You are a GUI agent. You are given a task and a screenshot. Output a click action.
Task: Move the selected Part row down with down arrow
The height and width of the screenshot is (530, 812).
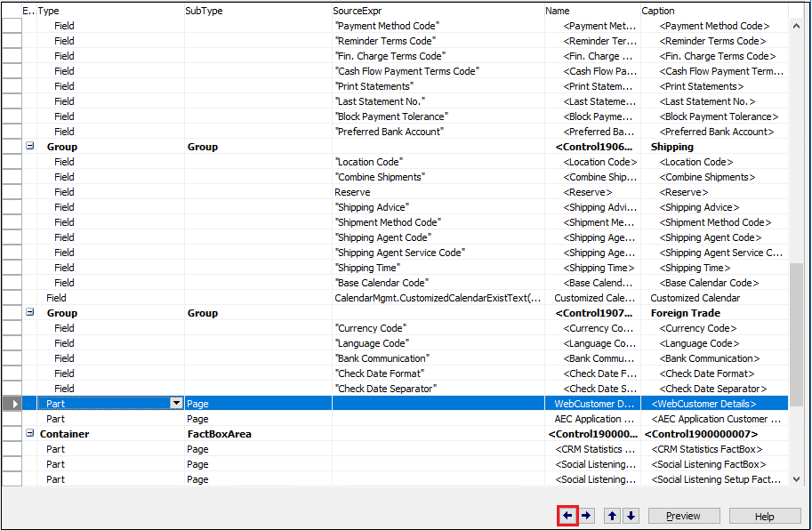click(x=630, y=516)
